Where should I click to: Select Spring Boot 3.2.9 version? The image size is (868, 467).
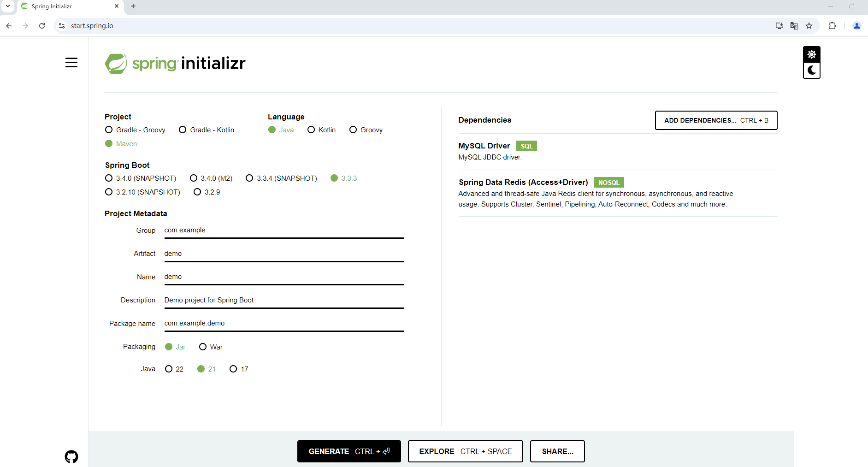coord(207,192)
